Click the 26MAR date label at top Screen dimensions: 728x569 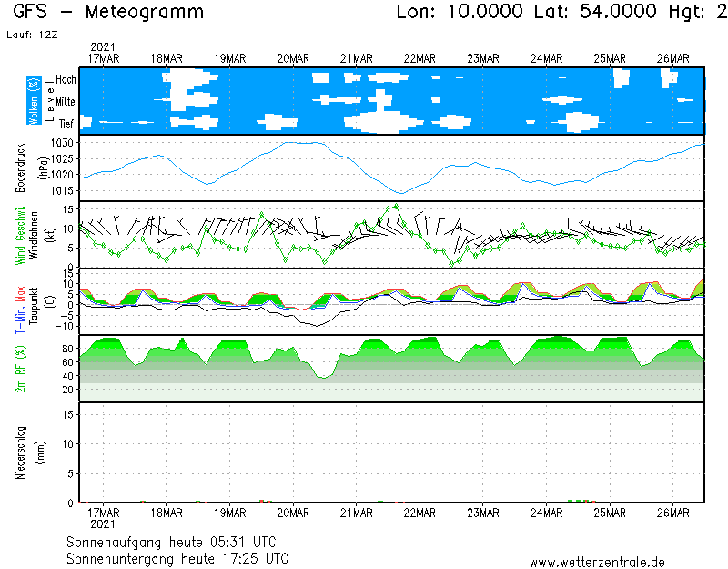click(x=672, y=58)
